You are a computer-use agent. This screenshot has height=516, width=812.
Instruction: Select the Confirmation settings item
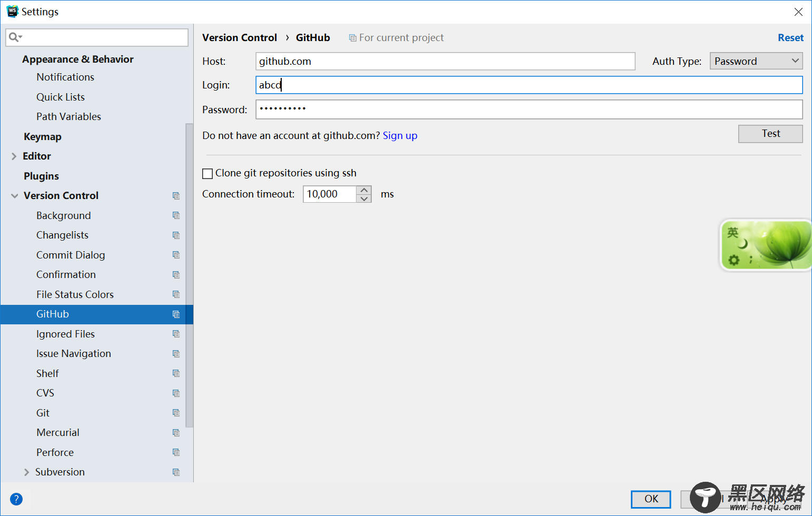pos(66,275)
